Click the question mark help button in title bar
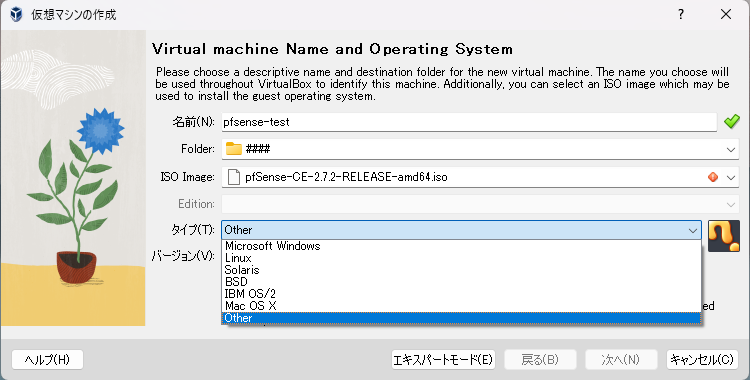The height and width of the screenshot is (380, 750). [681, 14]
